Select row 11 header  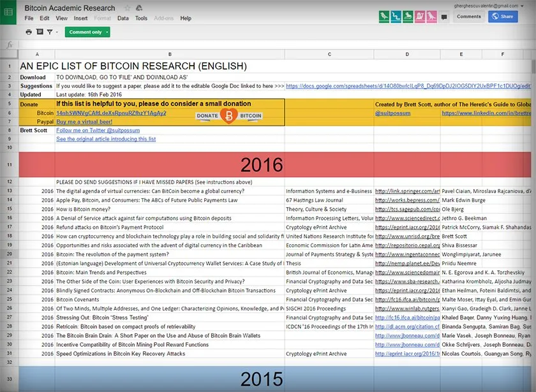coord(9,164)
